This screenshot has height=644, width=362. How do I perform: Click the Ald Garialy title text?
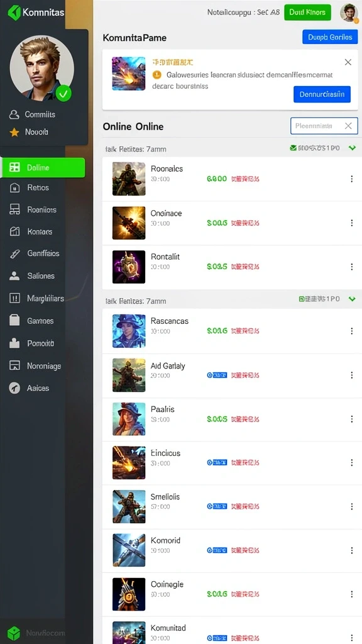tap(168, 365)
